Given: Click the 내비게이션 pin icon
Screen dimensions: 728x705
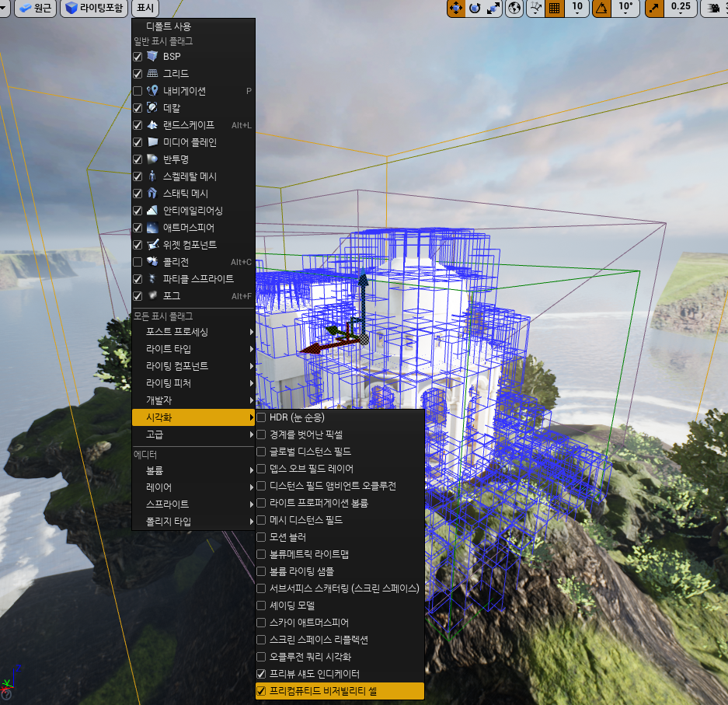Looking at the screenshot, I should [152, 91].
